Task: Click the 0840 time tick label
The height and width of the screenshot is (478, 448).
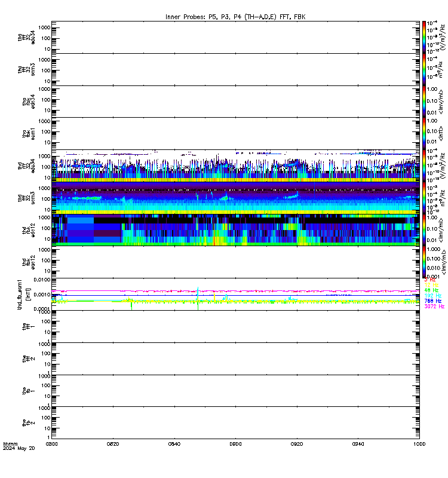Action: point(174,444)
